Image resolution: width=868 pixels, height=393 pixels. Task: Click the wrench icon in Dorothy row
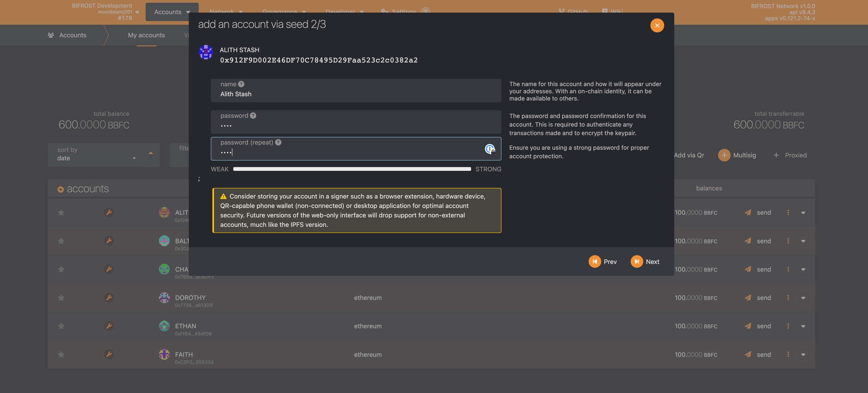coord(108,298)
